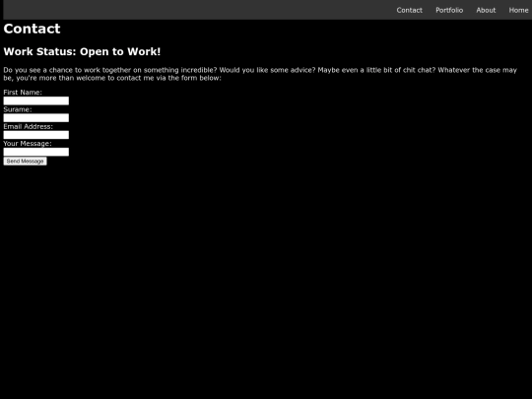Open the About page link
Viewport: 532px width, 399px height.
click(x=486, y=10)
